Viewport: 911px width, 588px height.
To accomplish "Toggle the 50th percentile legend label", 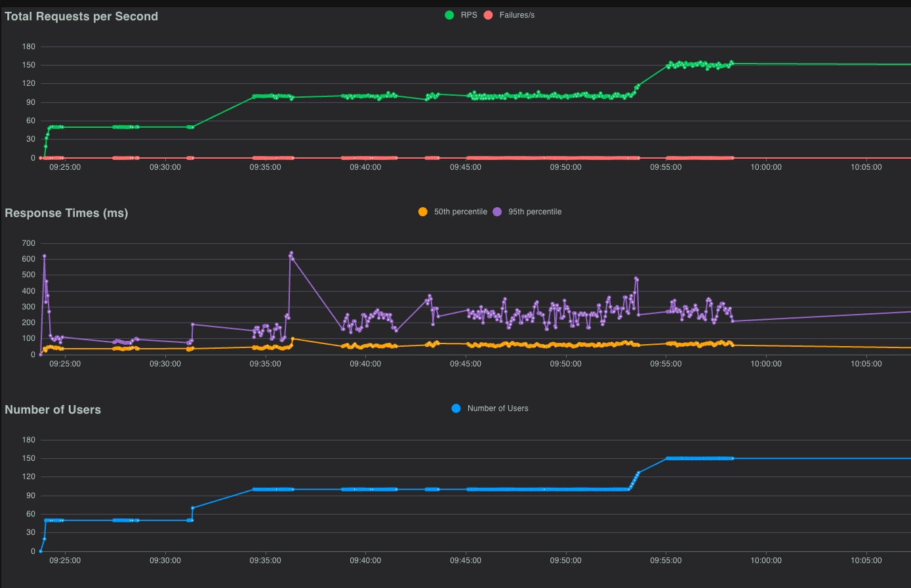I will (460, 212).
